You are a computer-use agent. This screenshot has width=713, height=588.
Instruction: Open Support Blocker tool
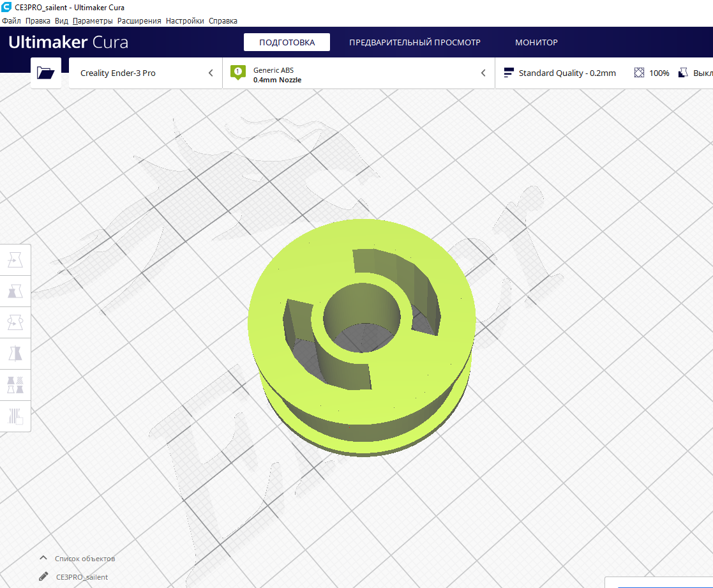coord(15,416)
